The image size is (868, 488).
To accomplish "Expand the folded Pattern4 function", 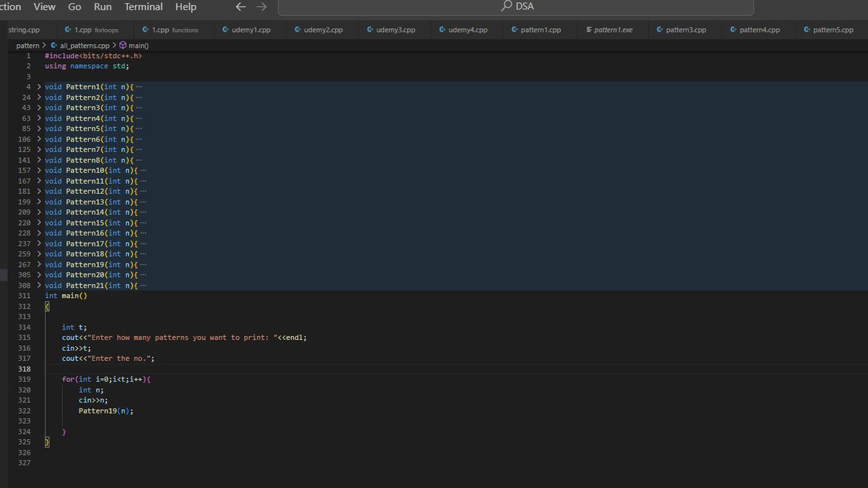I will pos(39,119).
